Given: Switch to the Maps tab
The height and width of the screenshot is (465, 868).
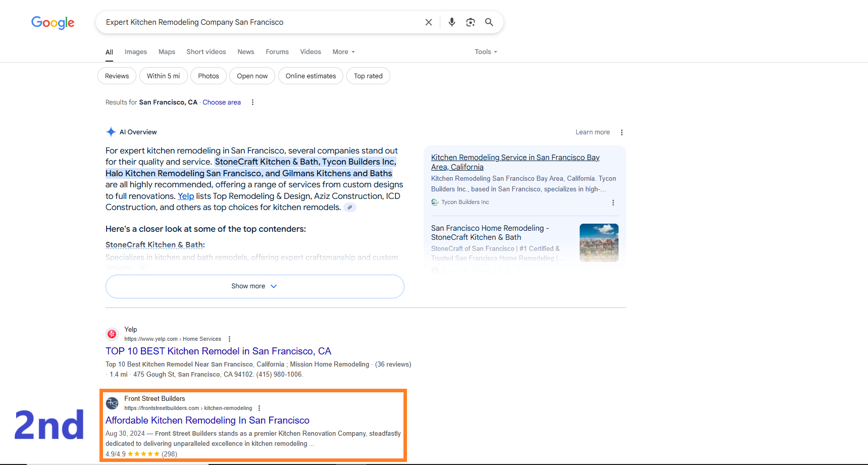Looking at the screenshot, I should coord(167,52).
